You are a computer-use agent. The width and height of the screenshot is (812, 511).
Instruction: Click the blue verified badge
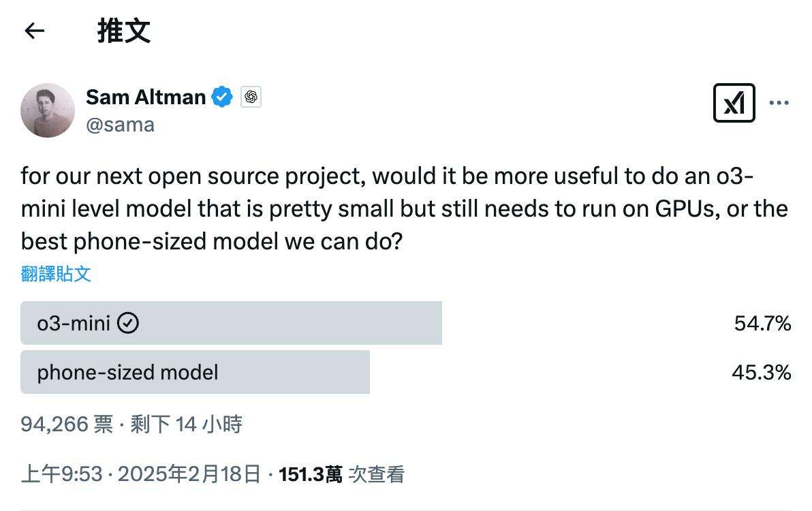tap(221, 97)
